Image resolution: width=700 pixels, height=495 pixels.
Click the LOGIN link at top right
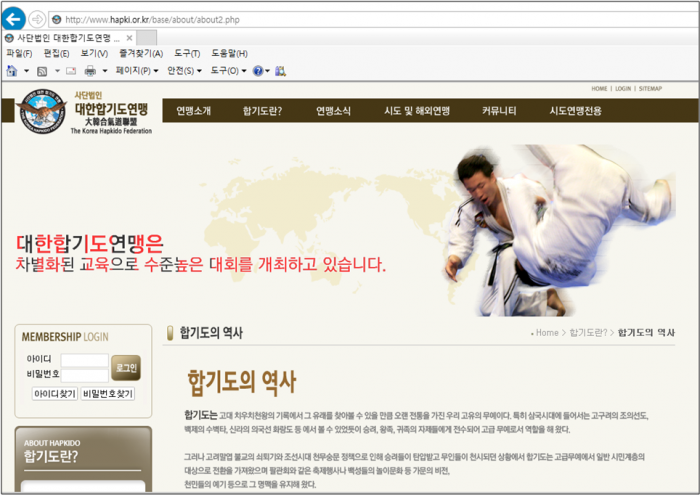(x=623, y=89)
